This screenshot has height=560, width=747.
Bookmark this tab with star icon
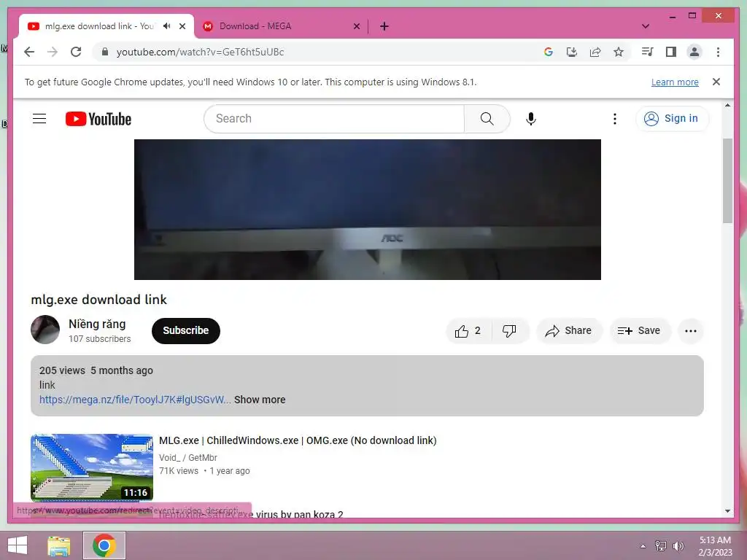point(619,52)
